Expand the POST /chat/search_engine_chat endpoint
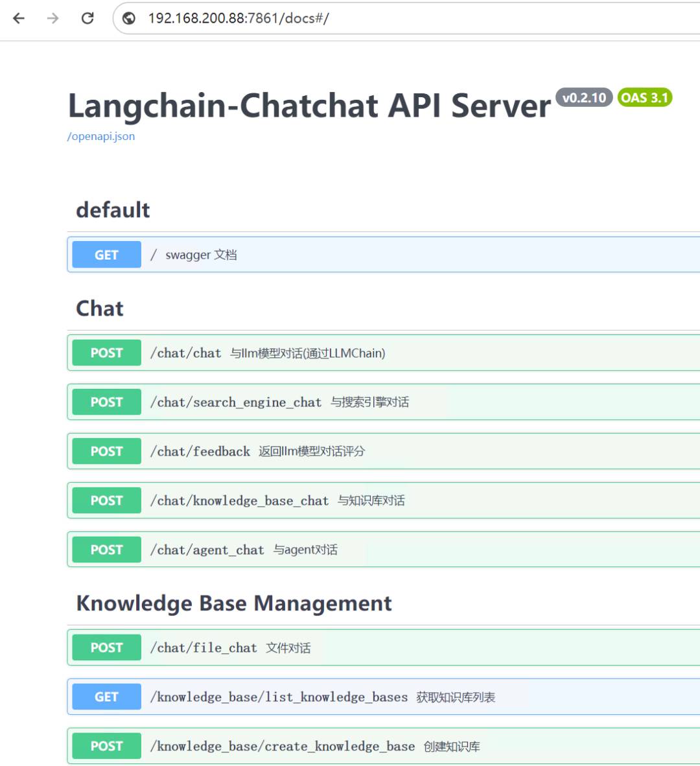Image resolution: width=700 pixels, height=766 pixels. [x=384, y=402]
